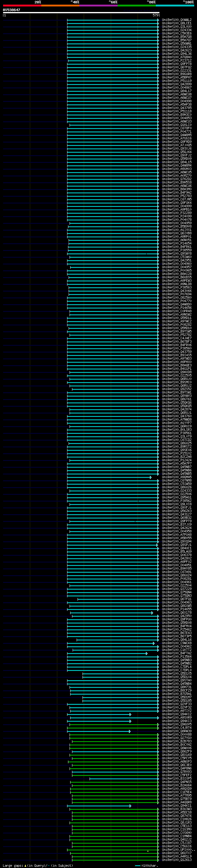Click the UniRef100_C1E5E4 label

click(177, 792)
